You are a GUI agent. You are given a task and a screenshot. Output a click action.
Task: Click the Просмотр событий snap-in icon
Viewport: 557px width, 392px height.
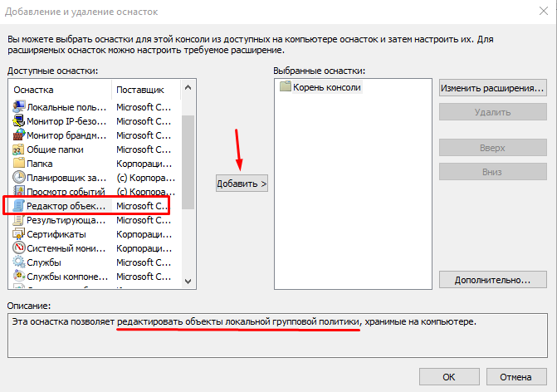click(18, 191)
